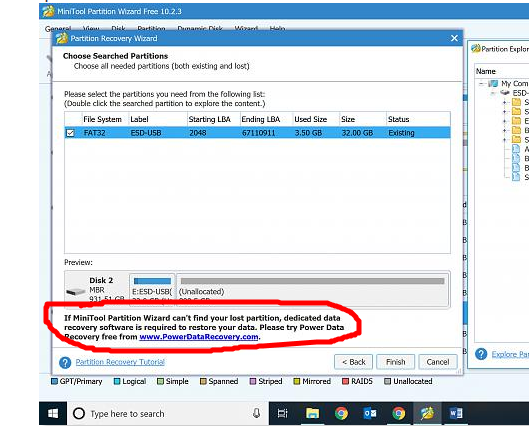Select the file starting with A in Partition Explorer
The width and height of the screenshot is (529, 426).
click(x=516, y=149)
